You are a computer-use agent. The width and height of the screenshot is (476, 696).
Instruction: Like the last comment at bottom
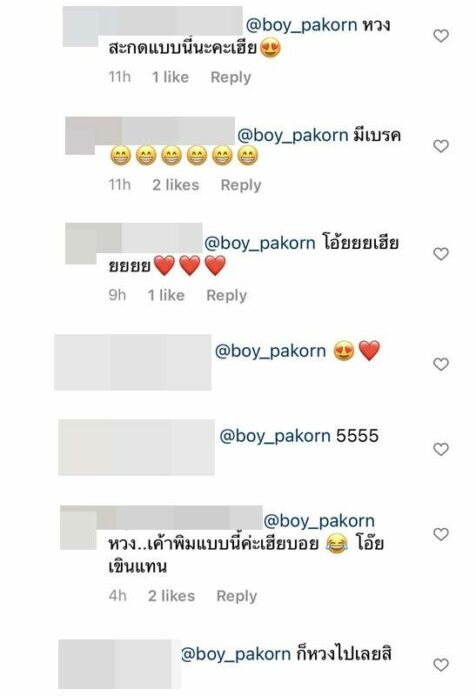[x=440, y=664]
